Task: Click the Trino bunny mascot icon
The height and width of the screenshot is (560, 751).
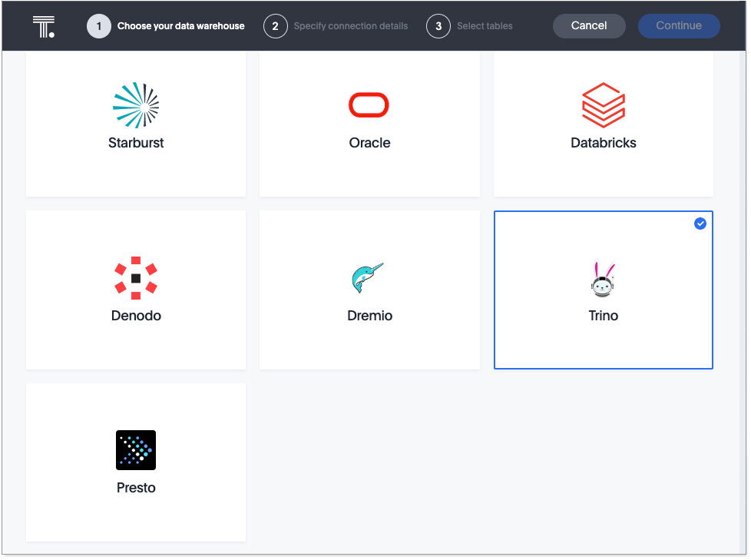Action: 604,278
